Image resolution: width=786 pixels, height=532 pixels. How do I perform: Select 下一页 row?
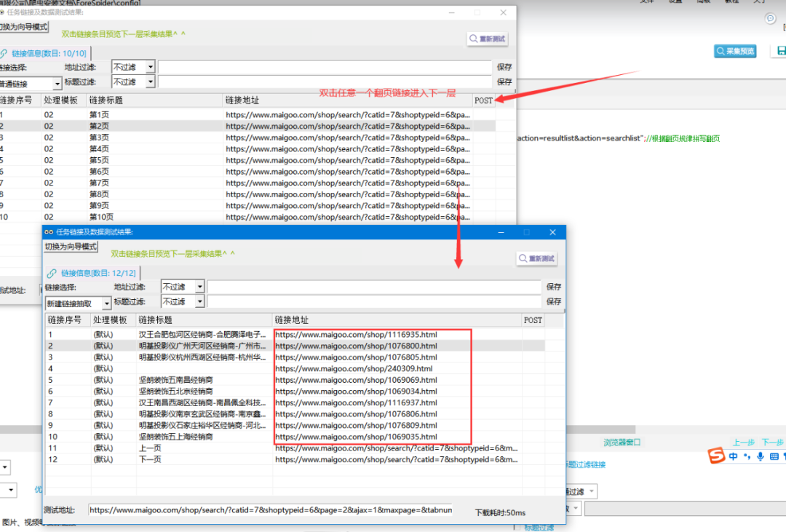pyautogui.click(x=295, y=459)
